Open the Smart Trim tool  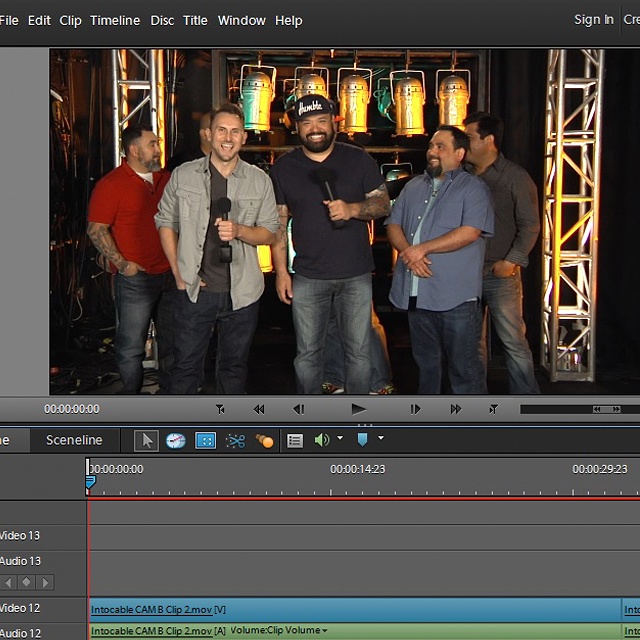[x=235, y=440]
